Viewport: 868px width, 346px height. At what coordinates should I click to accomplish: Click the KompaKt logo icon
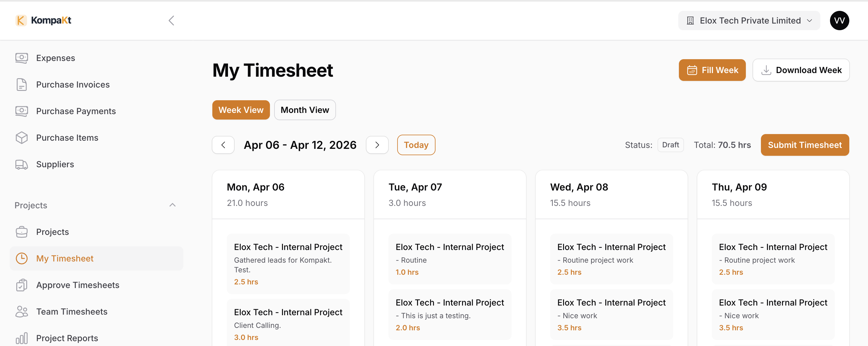pos(21,20)
